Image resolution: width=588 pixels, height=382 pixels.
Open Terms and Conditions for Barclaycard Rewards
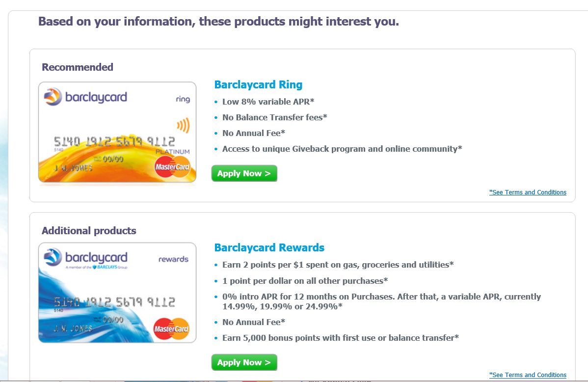[x=528, y=375]
